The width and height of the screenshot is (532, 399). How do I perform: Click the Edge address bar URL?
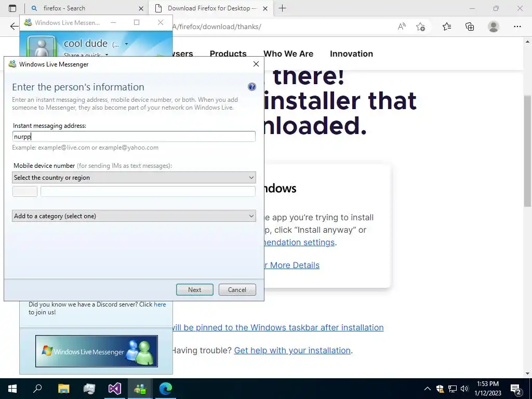(217, 26)
